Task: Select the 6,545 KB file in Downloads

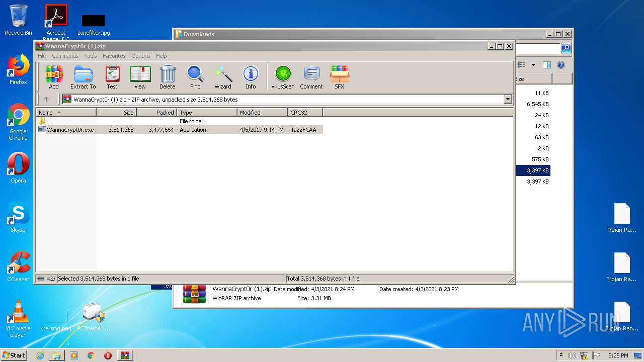Action: pos(537,104)
